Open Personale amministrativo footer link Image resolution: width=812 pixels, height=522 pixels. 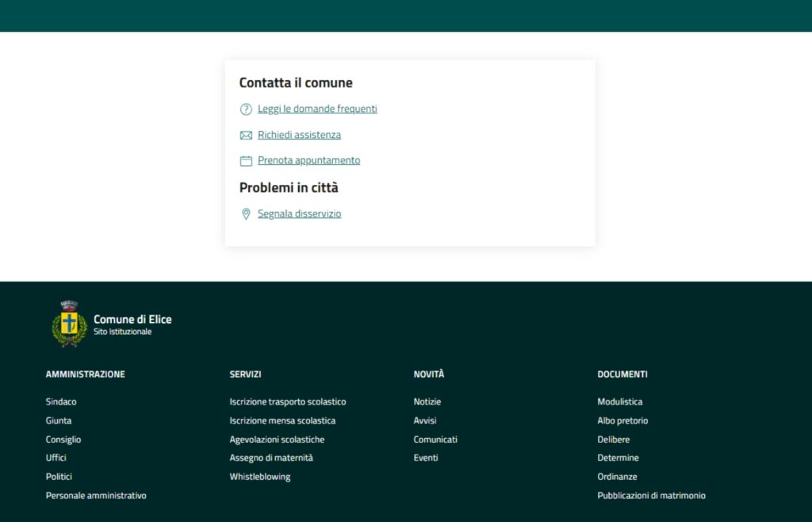tap(96, 496)
